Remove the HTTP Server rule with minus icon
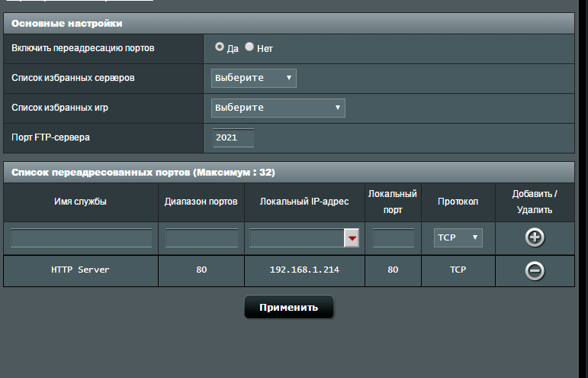Screen dimensions: 588x378 (535, 270)
